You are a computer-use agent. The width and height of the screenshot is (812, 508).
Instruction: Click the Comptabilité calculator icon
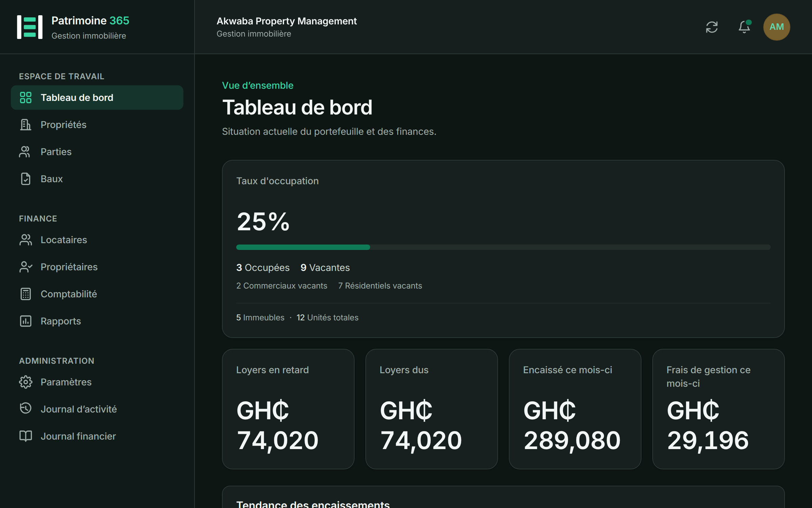26,294
